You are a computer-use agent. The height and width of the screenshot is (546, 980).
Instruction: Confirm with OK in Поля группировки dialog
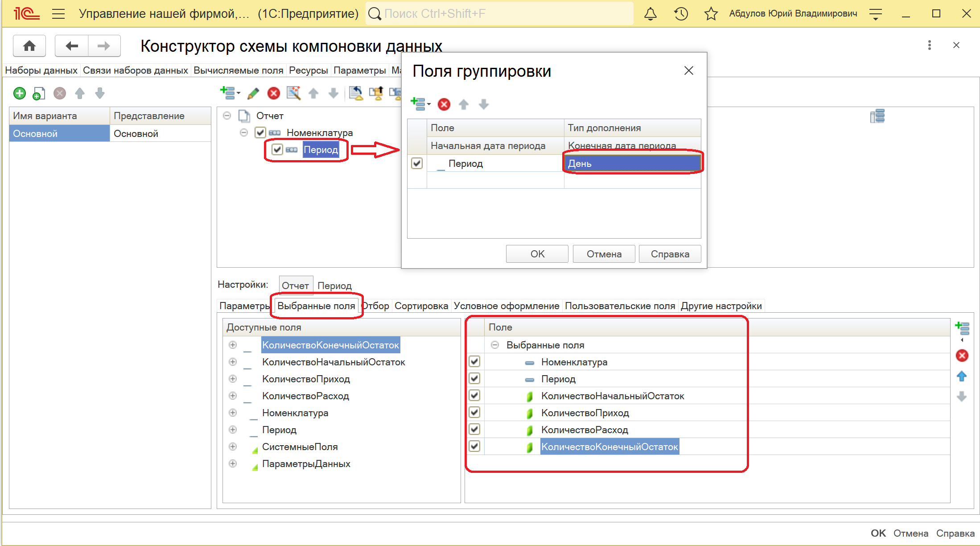pyautogui.click(x=537, y=254)
